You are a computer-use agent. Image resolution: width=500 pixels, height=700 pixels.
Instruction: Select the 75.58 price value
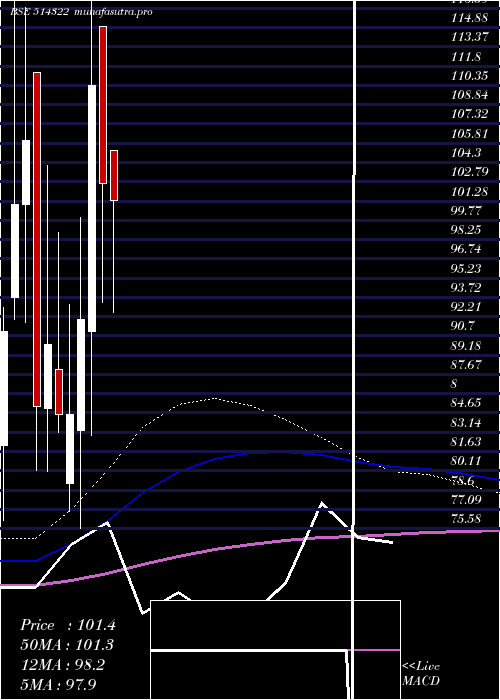466,519
